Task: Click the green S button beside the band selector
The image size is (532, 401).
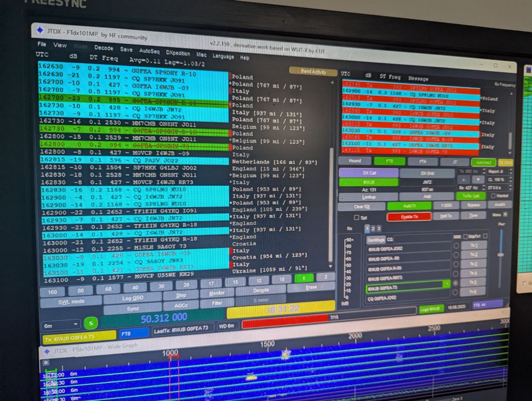Action: 90,324
